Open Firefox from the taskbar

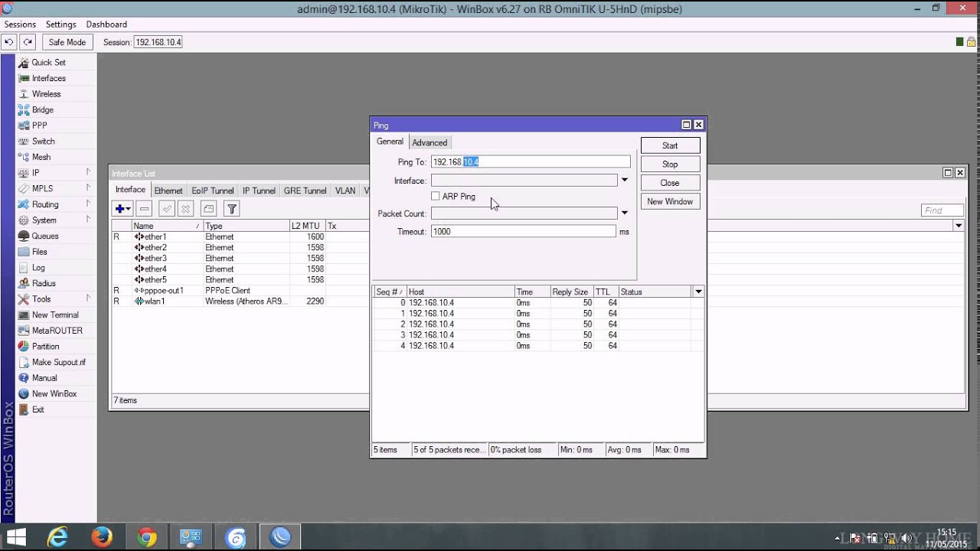pyautogui.click(x=102, y=538)
